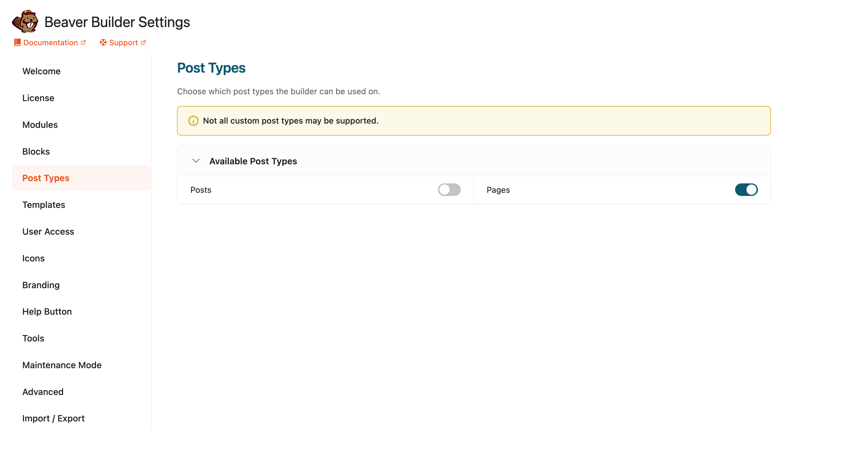Screen dimensions: 868x473
Task: Enable the Posts post type toggle
Action: [x=449, y=189]
